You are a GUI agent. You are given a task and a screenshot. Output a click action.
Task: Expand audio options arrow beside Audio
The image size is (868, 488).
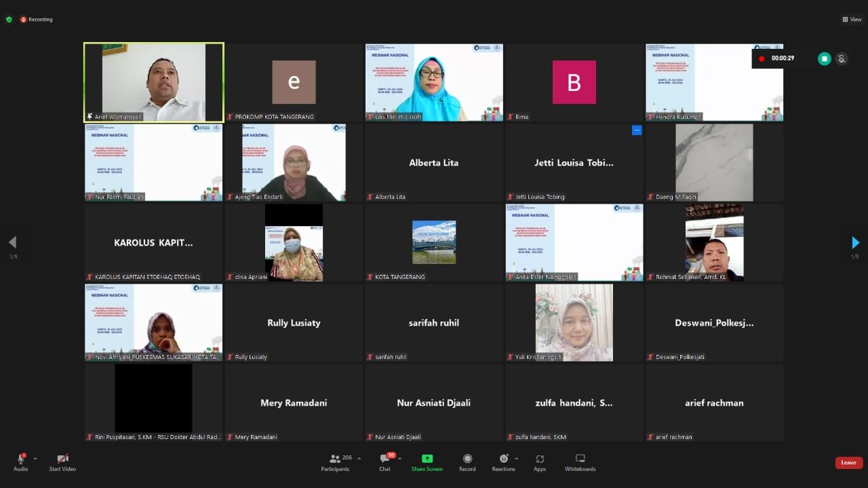[35, 459]
